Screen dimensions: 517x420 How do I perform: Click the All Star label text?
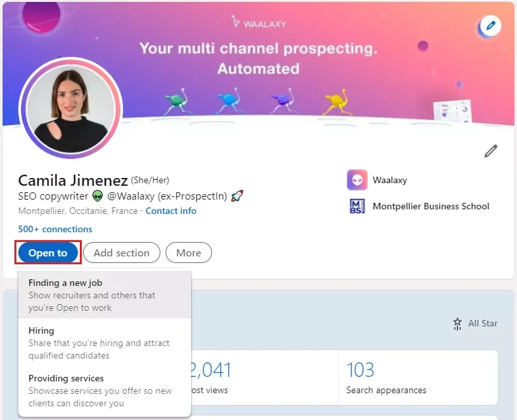[483, 323]
